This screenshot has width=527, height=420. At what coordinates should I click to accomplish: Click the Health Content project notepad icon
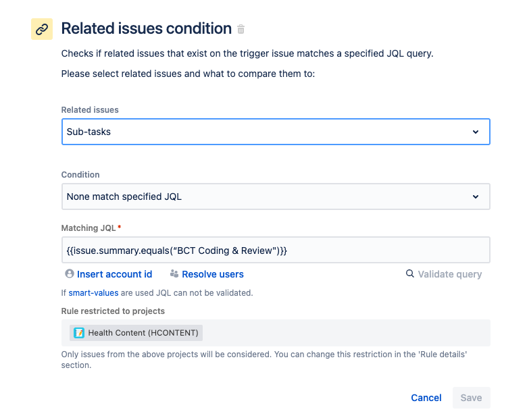click(79, 333)
